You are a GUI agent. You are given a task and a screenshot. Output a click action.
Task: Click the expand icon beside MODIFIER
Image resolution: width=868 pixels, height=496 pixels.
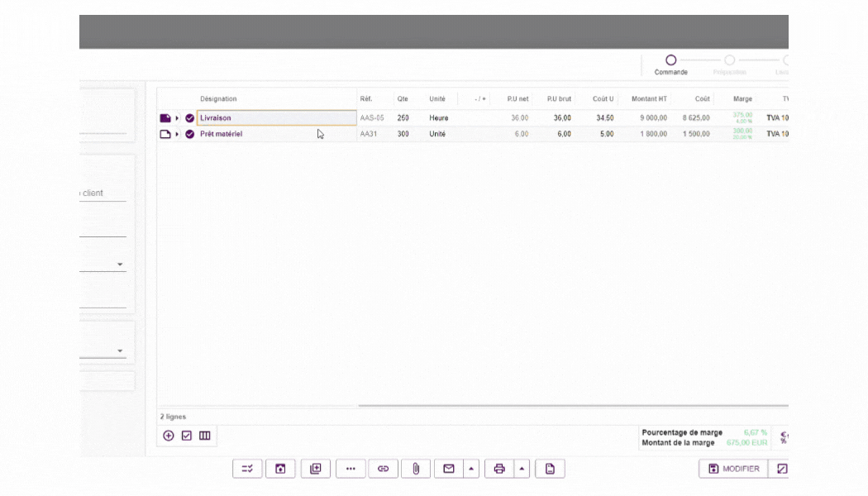tap(781, 469)
